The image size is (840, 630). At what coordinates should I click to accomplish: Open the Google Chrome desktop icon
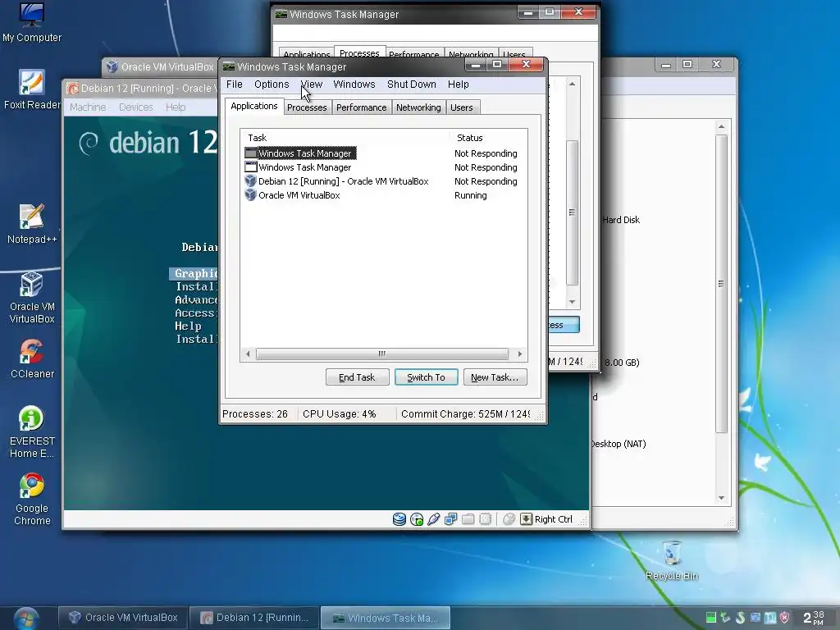click(x=32, y=500)
